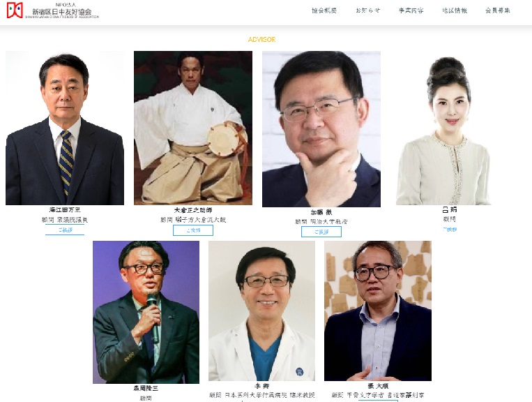
Task: Select the photo of man in navy blazer
Action: click(x=378, y=311)
